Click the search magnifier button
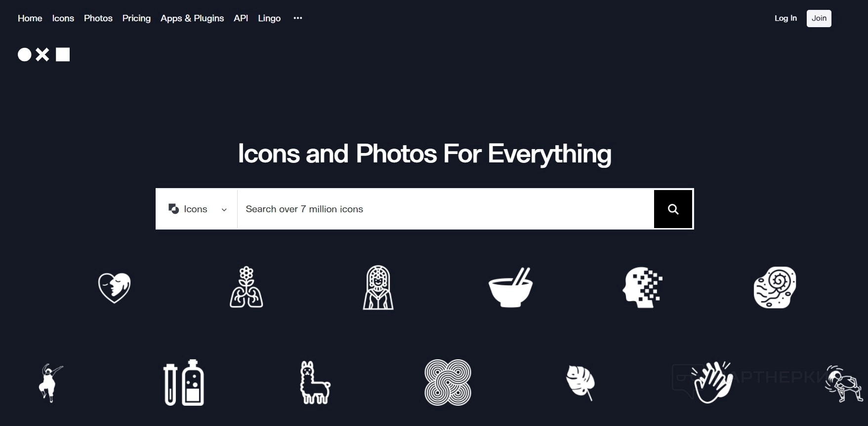 (673, 209)
